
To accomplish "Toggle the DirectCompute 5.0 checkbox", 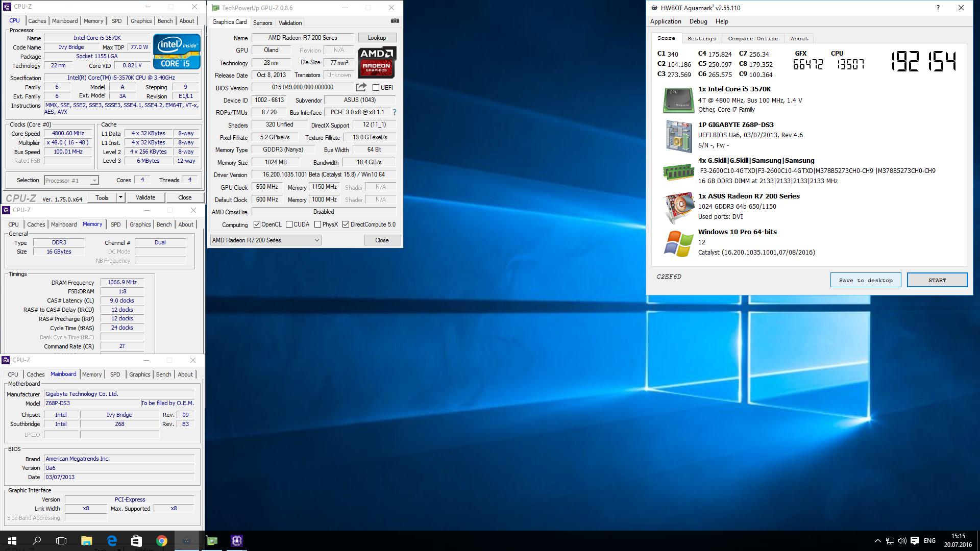I will (346, 224).
